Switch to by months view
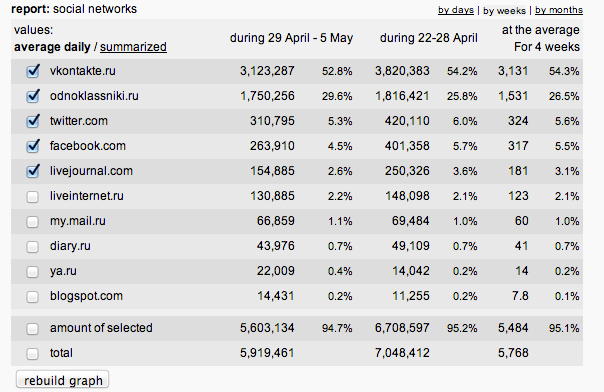 (x=559, y=10)
